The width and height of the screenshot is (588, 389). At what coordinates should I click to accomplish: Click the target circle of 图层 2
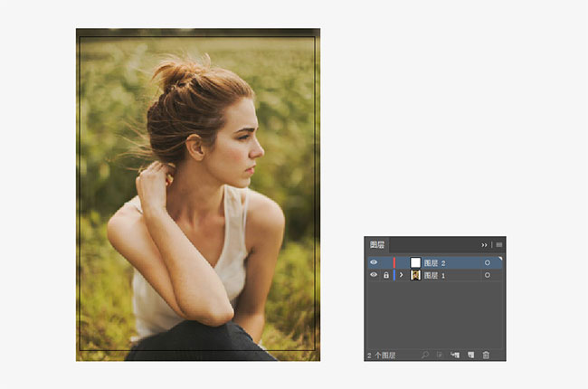[x=488, y=262]
